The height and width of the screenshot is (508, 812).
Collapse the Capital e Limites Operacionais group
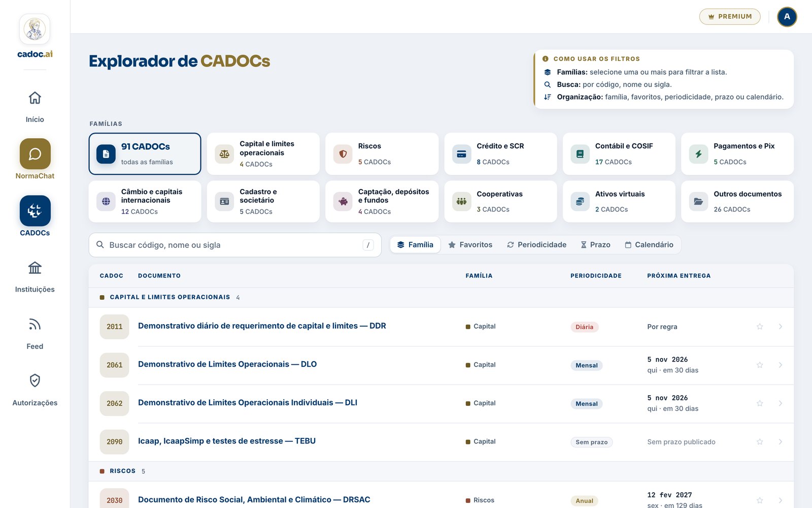(441, 297)
